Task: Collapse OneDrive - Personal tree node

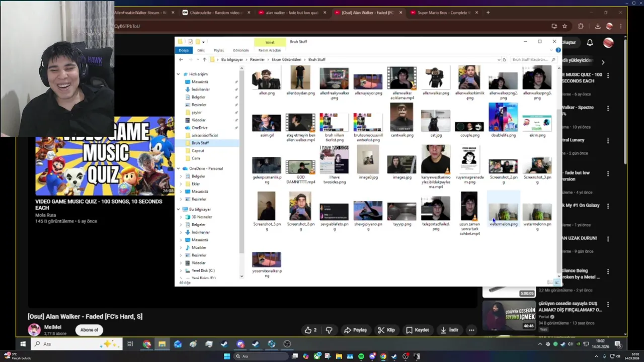Action: [x=178, y=168]
